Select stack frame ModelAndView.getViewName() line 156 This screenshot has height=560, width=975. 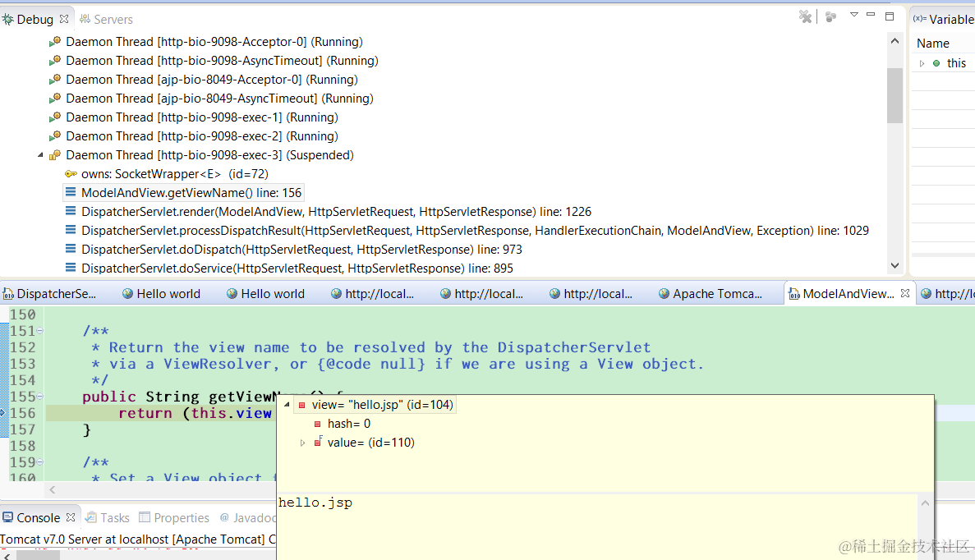191,193
